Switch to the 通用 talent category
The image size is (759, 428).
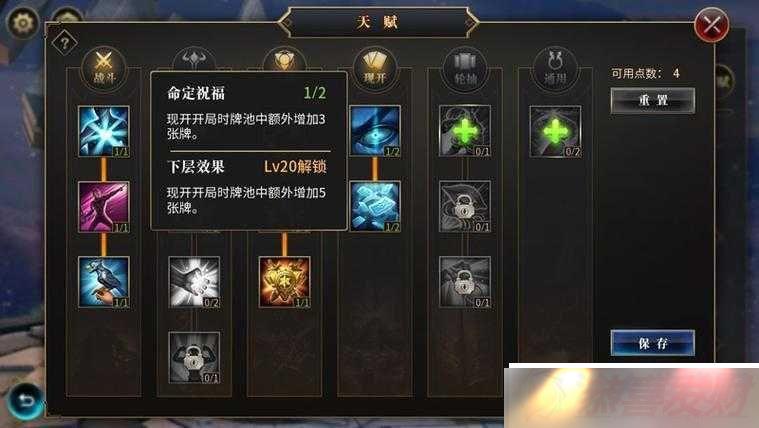[555, 68]
